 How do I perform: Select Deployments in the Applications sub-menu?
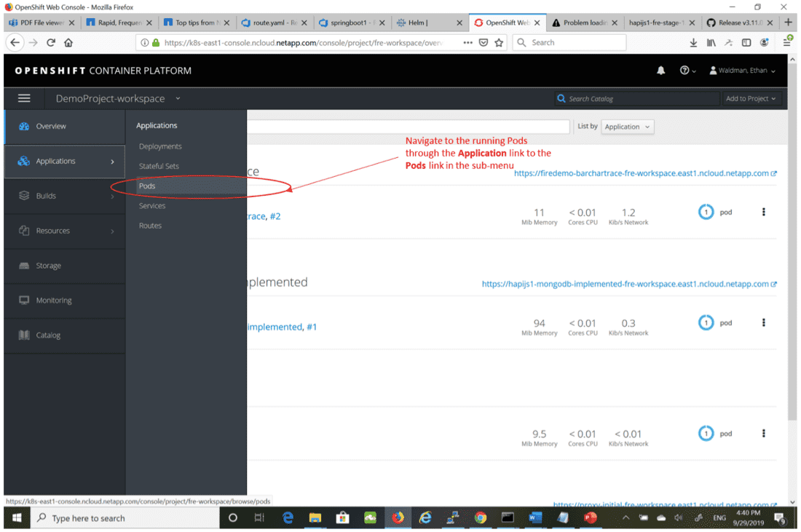[x=160, y=146]
